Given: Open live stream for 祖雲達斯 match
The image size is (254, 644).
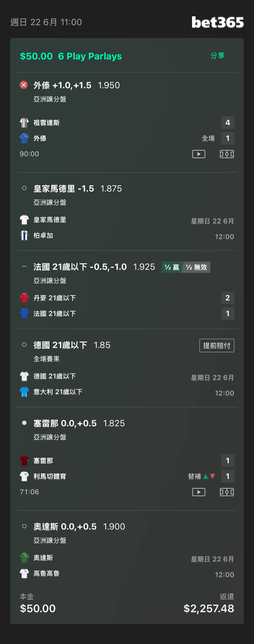Looking at the screenshot, I should coord(199,154).
